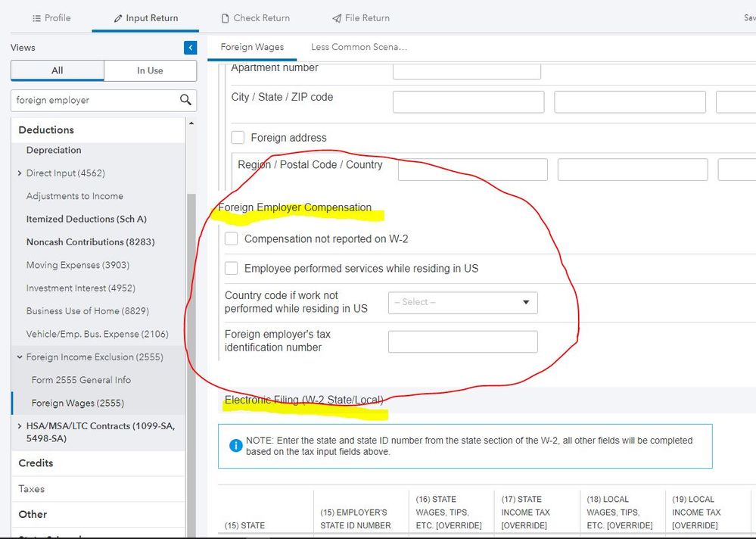Tick Employee performed services while residing in US
Image resolution: width=756 pixels, height=539 pixels.
232,269
